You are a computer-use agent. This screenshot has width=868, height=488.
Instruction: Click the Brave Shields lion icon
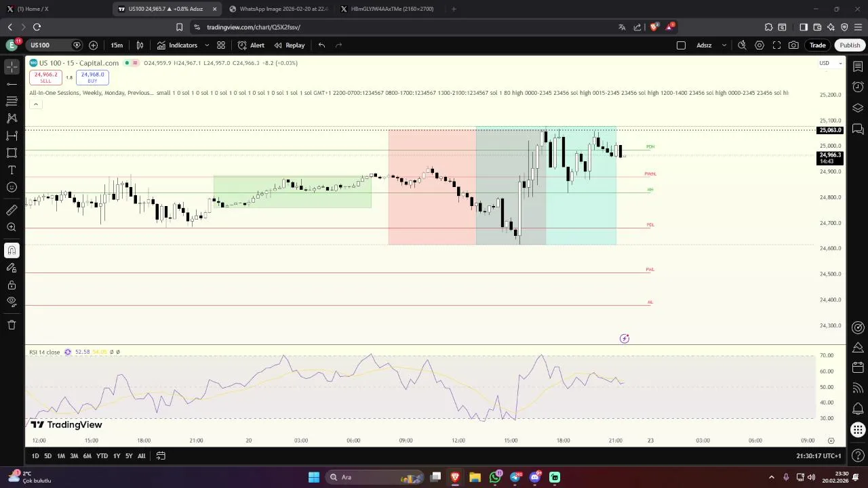654,27
